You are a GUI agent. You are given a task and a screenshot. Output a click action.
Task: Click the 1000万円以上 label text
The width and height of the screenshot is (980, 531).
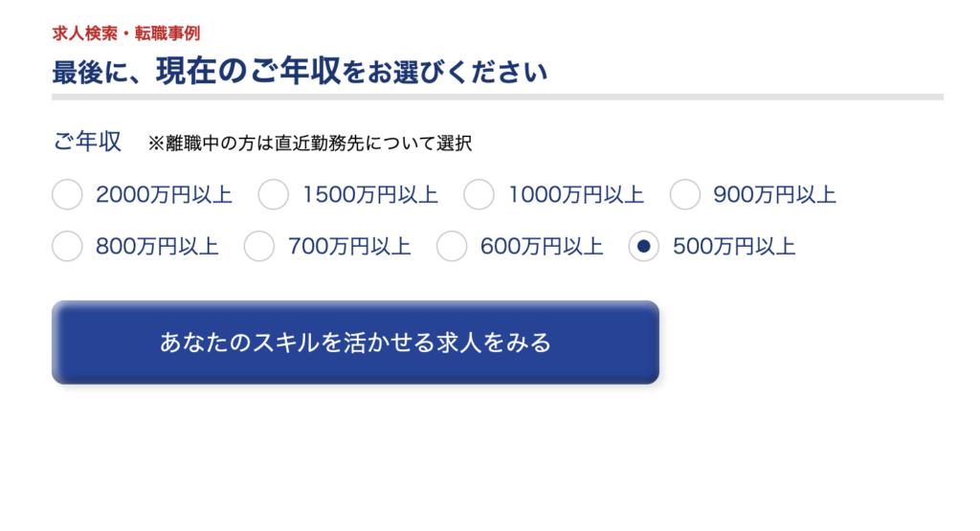click(x=575, y=195)
